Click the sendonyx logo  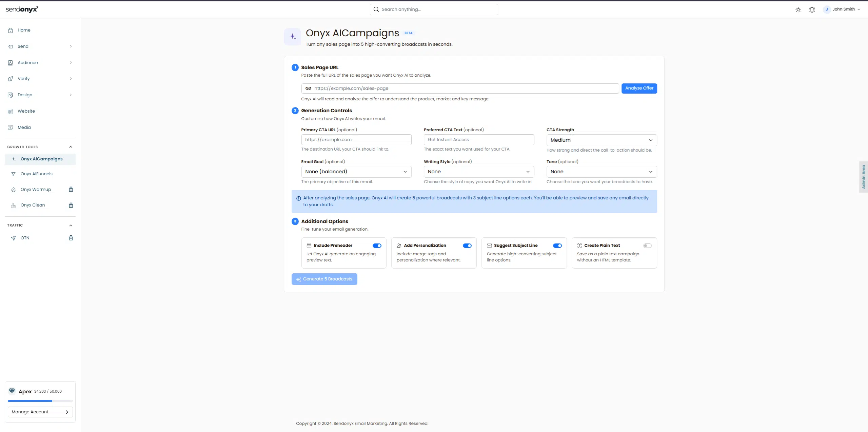(x=22, y=9)
